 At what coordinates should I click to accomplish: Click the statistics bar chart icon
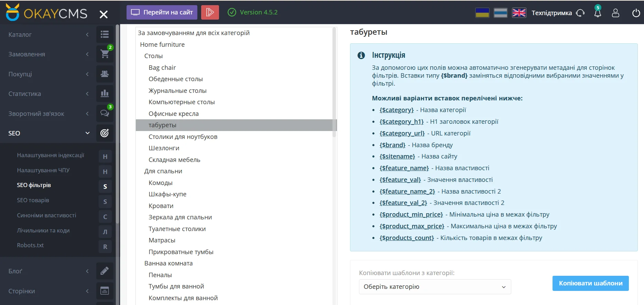(105, 94)
